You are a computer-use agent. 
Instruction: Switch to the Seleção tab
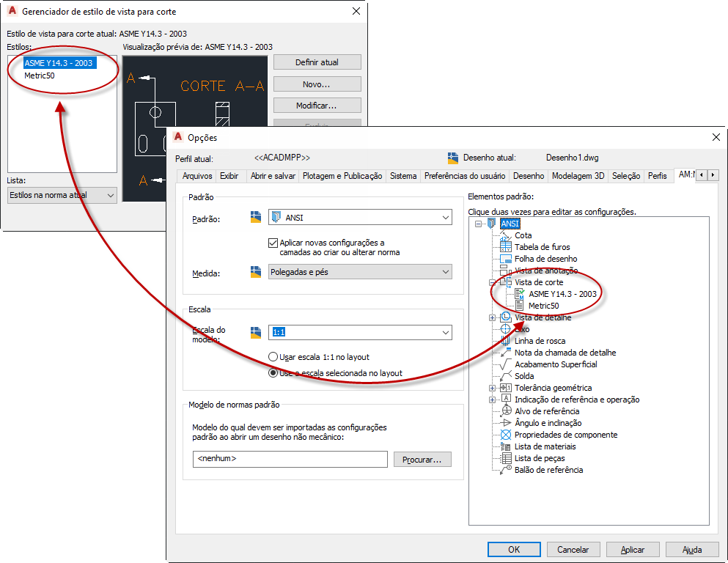point(626,176)
